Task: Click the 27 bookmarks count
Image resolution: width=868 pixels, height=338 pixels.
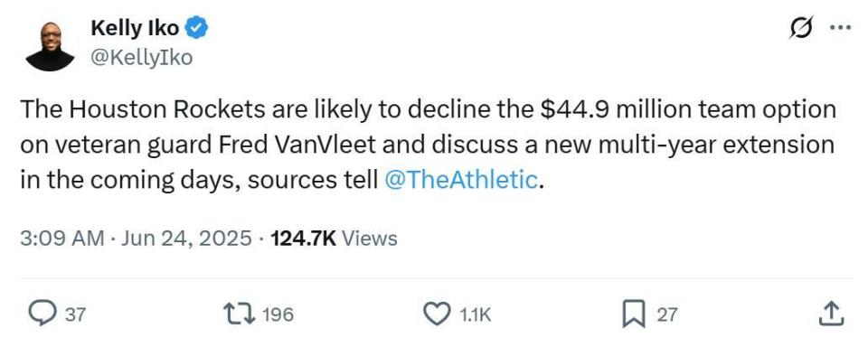Action: (666, 315)
